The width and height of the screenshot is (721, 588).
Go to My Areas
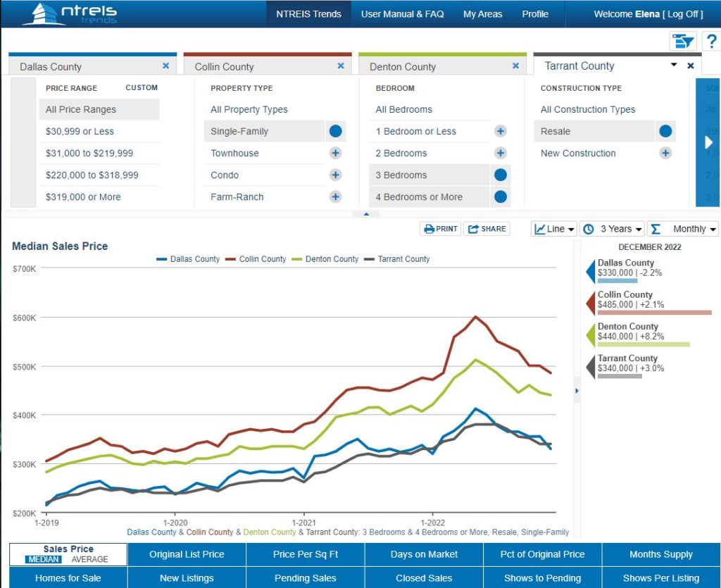click(x=483, y=14)
